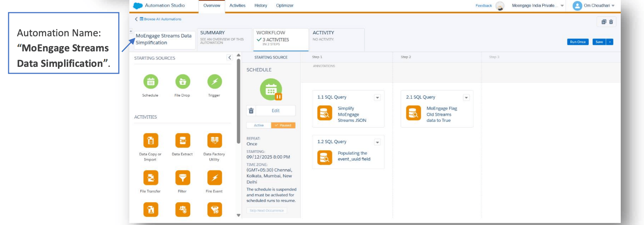Click the side panel scrollbar thumb
The width and height of the screenshot is (644, 225).
[x=239, y=101]
